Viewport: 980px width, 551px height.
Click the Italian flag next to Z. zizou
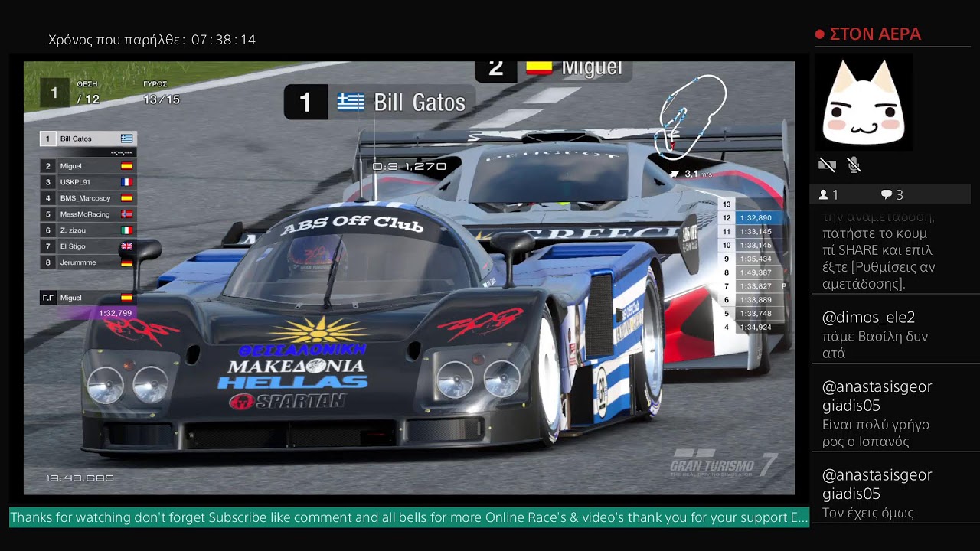[127, 230]
